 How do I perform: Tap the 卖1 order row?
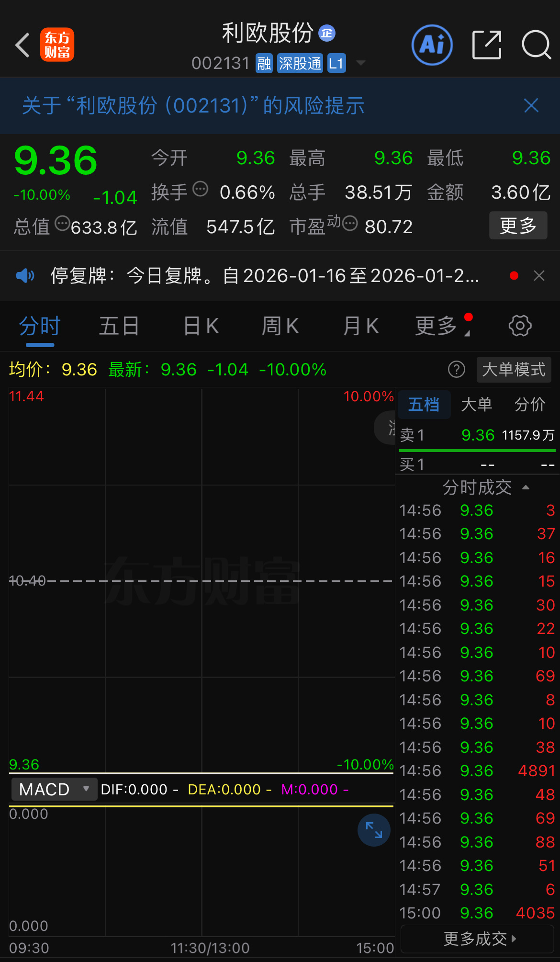(x=477, y=435)
